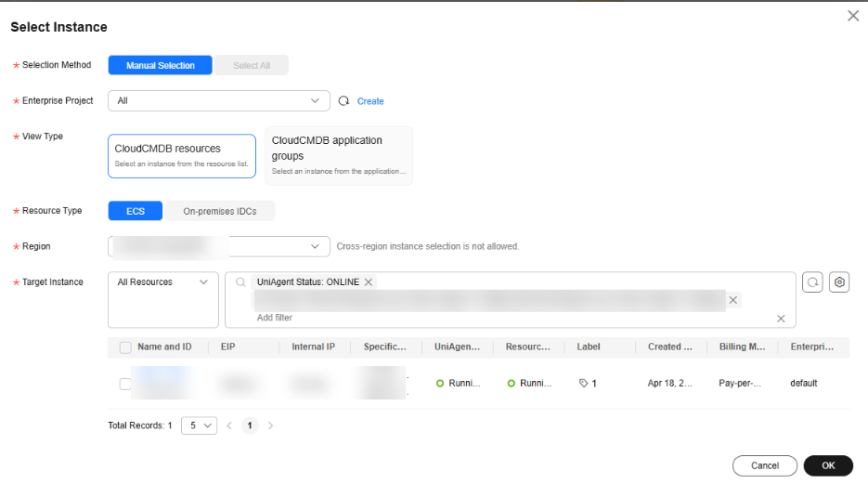This screenshot has width=868, height=484.
Task: Choose CloudCMDB application groups view type
Action: coord(339,155)
